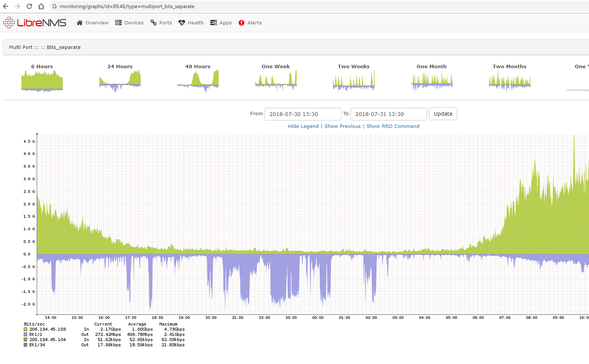The height and width of the screenshot is (364, 589).
Task: Click the browser home icon
Action: coord(41,6)
